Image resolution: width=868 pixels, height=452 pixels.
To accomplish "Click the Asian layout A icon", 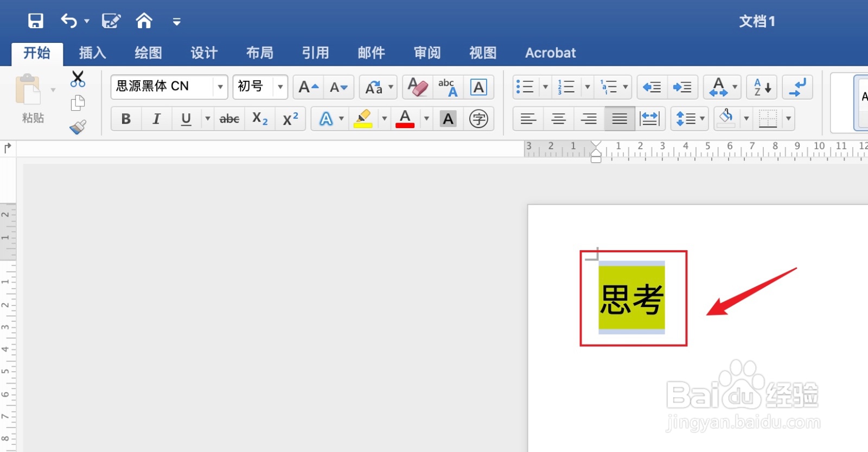I will [x=718, y=87].
